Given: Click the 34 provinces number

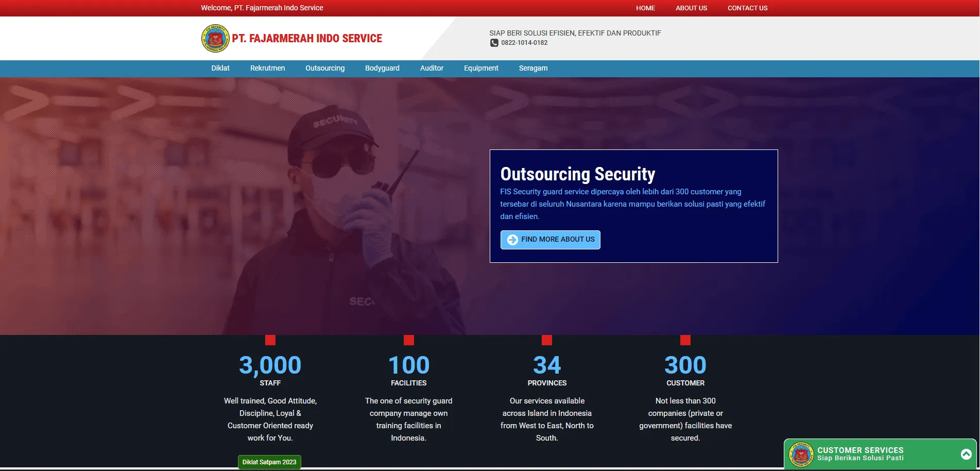Looking at the screenshot, I should 547,365.
